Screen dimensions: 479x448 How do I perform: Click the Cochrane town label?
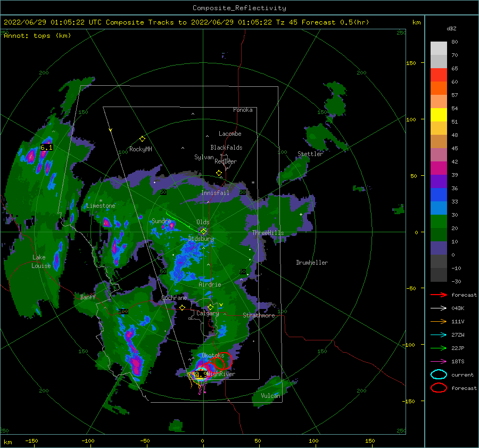pos(174,298)
